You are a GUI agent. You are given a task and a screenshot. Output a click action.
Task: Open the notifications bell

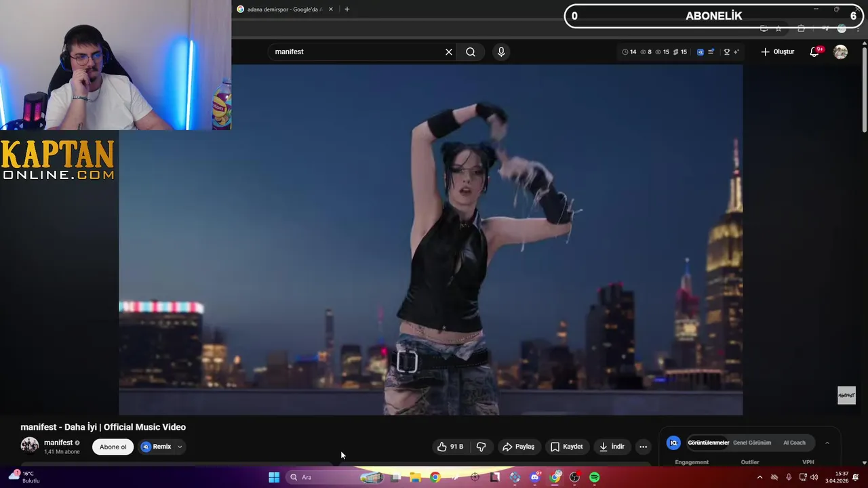815,52
